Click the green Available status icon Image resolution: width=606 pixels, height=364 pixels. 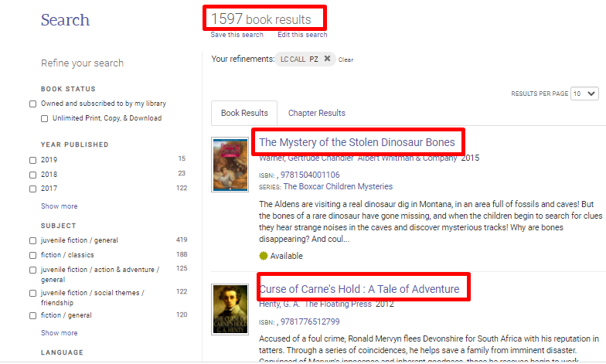[x=264, y=256]
